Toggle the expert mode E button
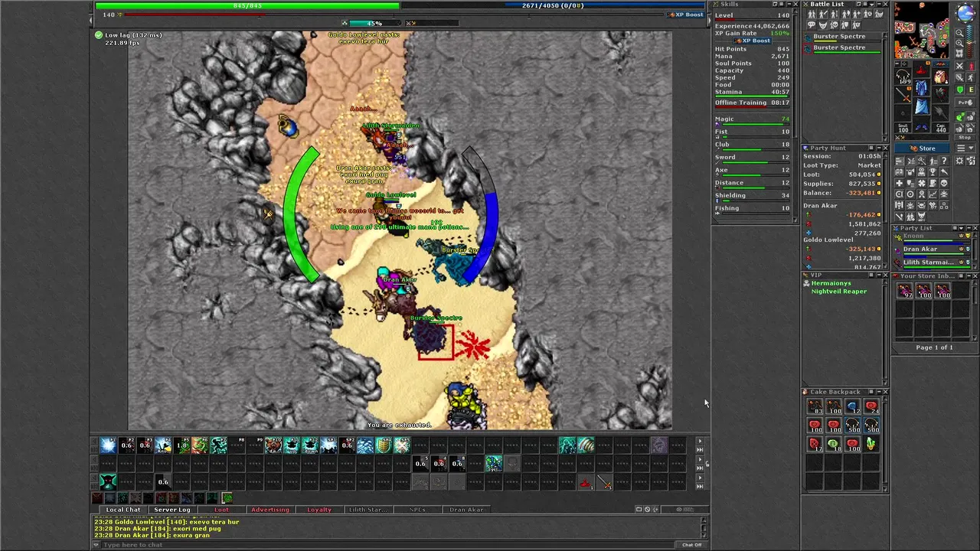This screenshot has width=980, height=551. pyautogui.click(x=971, y=90)
